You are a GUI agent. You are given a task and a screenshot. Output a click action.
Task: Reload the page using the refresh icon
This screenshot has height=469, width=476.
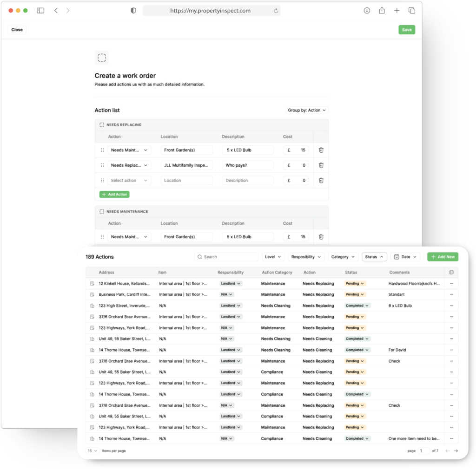pos(276,11)
